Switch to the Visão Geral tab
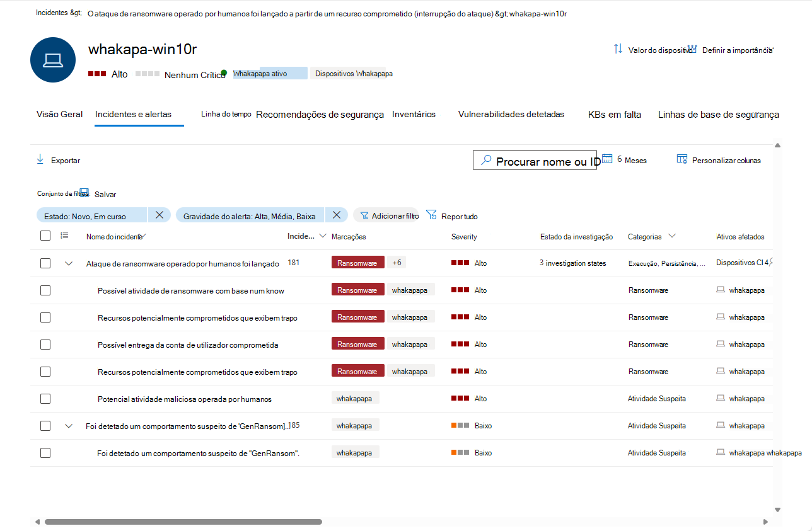 pos(59,115)
